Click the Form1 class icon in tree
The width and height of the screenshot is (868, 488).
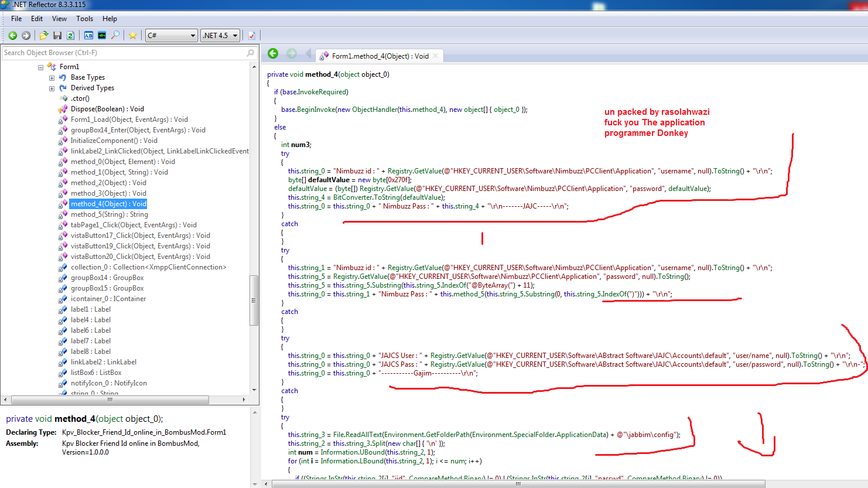point(52,67)
